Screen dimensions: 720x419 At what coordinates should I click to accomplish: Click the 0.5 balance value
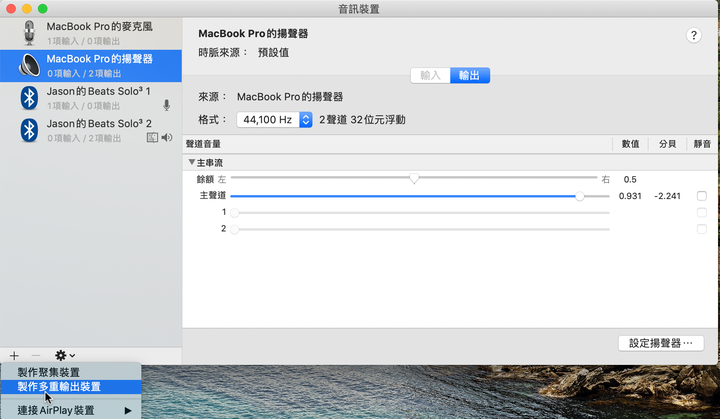pyautogui.click(x=630, y=180)
